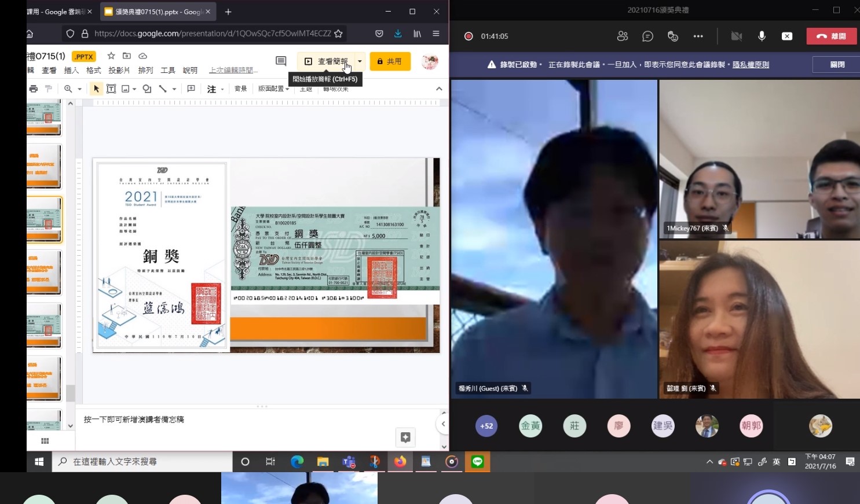Mute the Teams microphone

pyautogui.click(x=762, y=36)
